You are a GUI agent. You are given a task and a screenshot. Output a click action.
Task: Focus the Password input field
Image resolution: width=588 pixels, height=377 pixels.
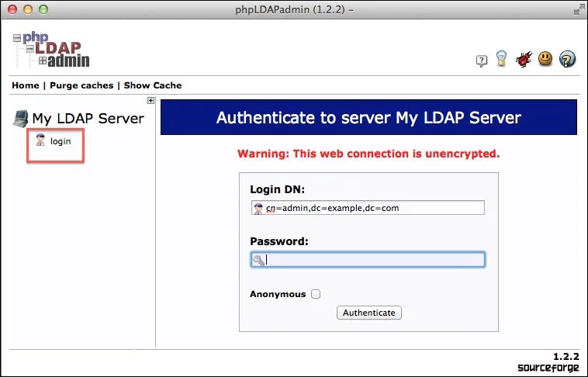coord(368,260)
